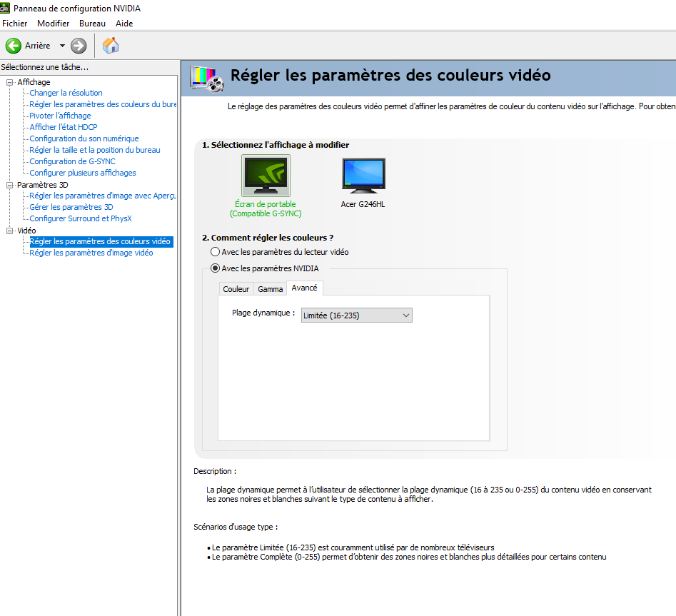676x616 pixels.
Task: Select the Acer G246HL monitor icon
Action: [363, 176]
